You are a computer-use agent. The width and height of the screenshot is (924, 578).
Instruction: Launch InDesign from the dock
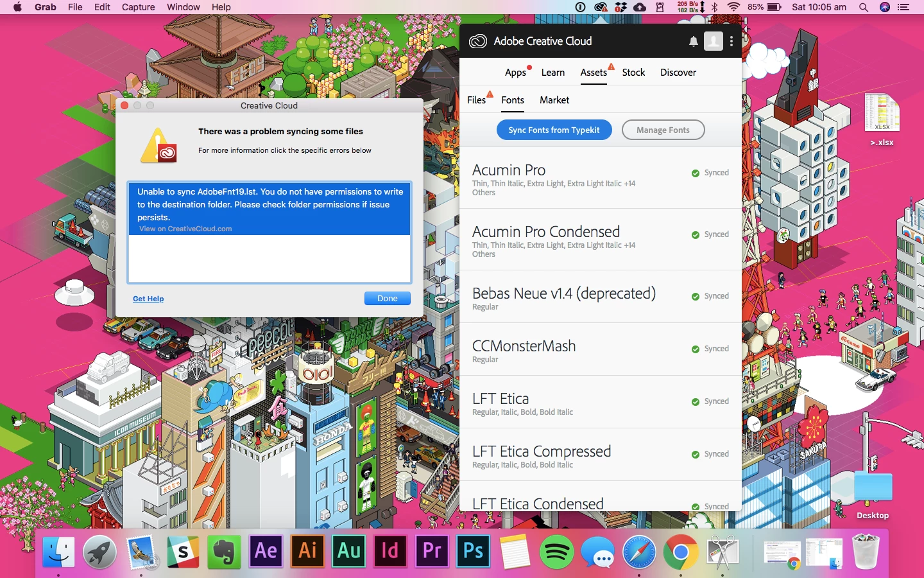click(390, 551)
